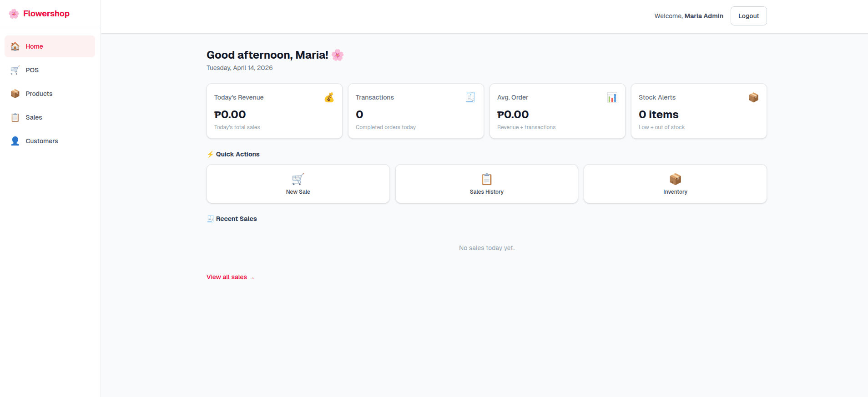Click the money bag icon on Today's Revenue
Screen dimensions: 868x397
click(329, 97)
